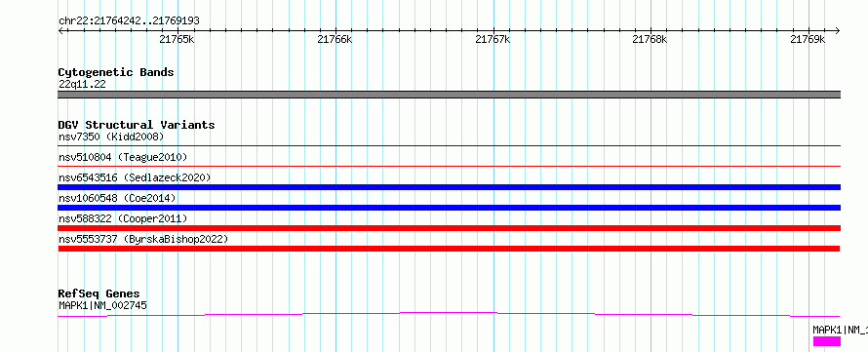Click the red bar for nsv5553737
868x352 pixels.
click(449, 249)
